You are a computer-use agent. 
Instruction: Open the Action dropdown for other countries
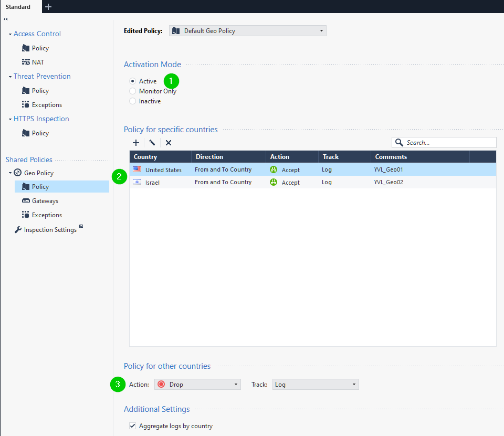(x=197, y=384)
